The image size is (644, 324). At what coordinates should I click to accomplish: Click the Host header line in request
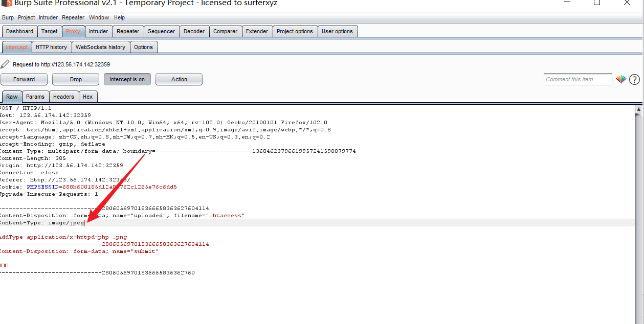[x=46, y=115]
